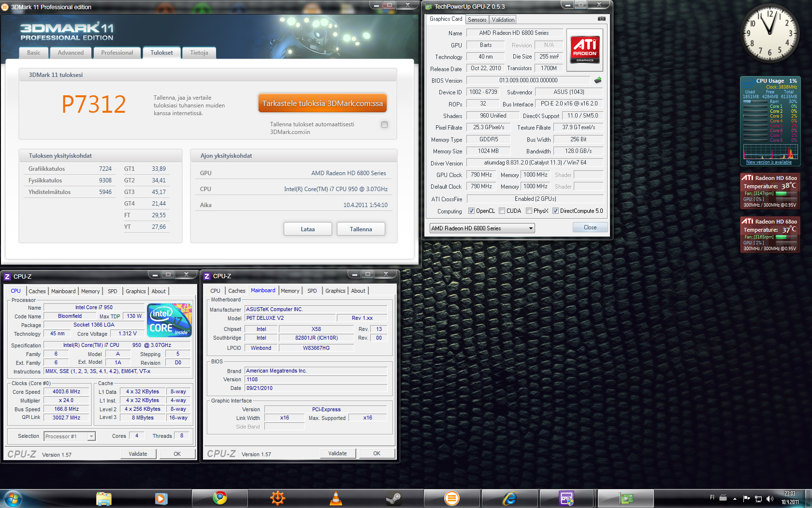Viewport: 812px width, 508px height.
Task: Click the Lataa button
Action: tap(308, 229)
